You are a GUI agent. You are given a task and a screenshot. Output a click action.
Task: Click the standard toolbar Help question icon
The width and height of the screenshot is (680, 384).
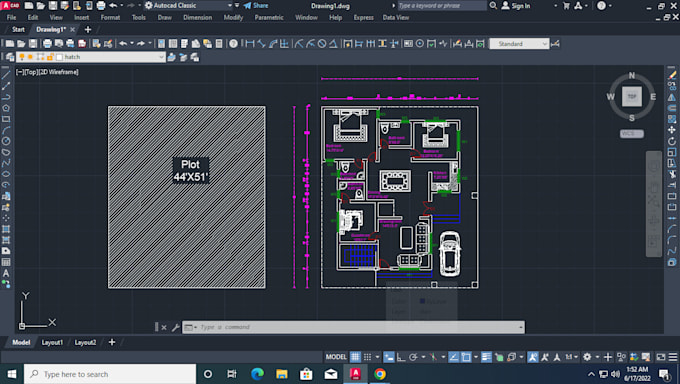[x=233, y=43]
